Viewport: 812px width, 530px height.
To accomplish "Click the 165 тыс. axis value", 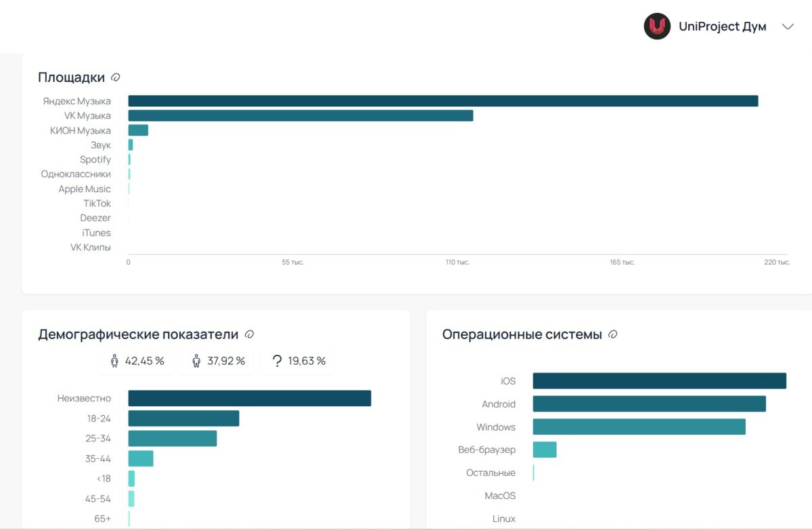I will point(623,262).
